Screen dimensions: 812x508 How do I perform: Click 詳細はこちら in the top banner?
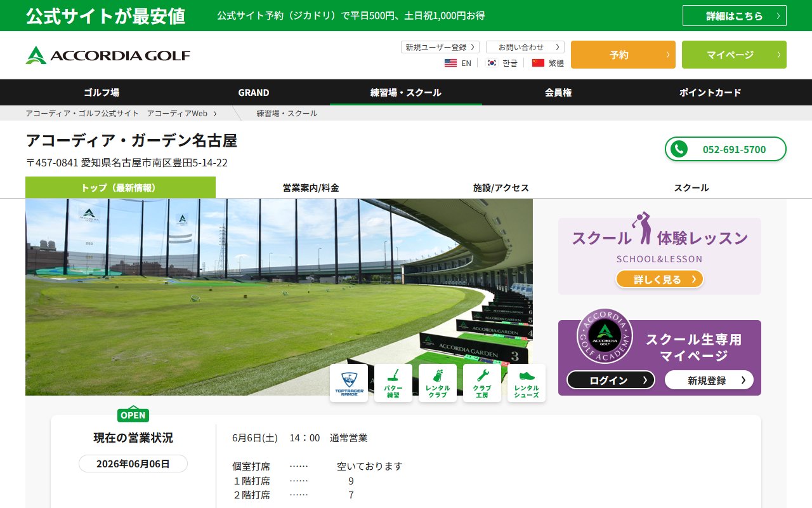(x=735, y=16)
